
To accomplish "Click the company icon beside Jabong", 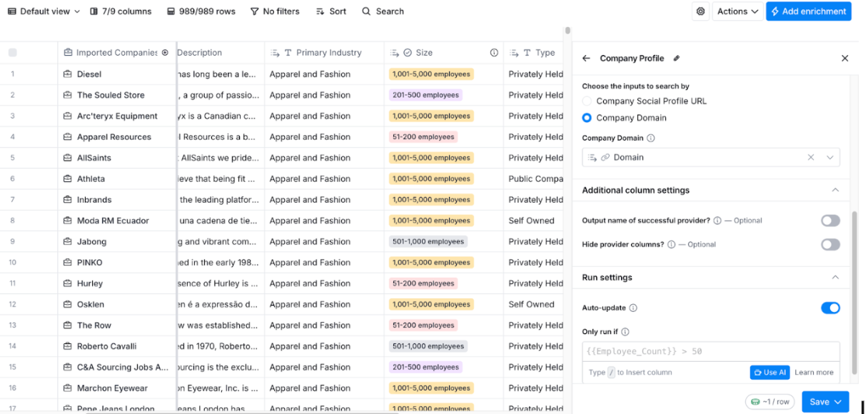I will pos(68,241).
